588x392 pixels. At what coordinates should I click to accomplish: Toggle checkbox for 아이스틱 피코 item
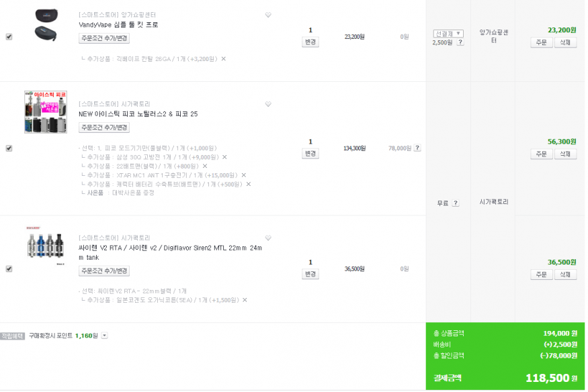[9, 148]
